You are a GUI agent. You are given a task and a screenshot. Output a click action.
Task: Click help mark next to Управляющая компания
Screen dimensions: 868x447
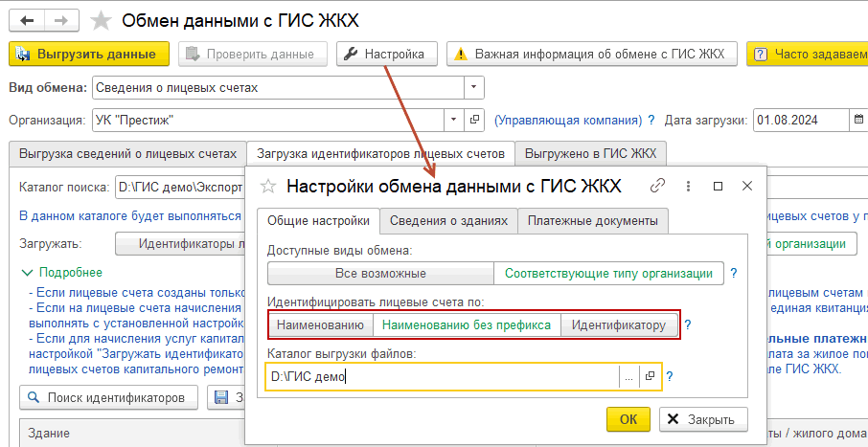point(651,120)
